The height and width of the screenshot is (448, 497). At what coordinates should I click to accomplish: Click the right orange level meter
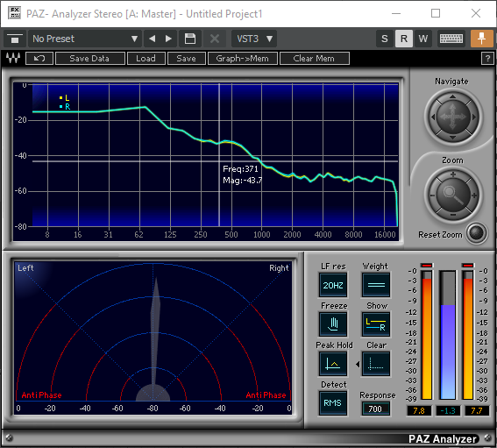(x=468, y=335)
